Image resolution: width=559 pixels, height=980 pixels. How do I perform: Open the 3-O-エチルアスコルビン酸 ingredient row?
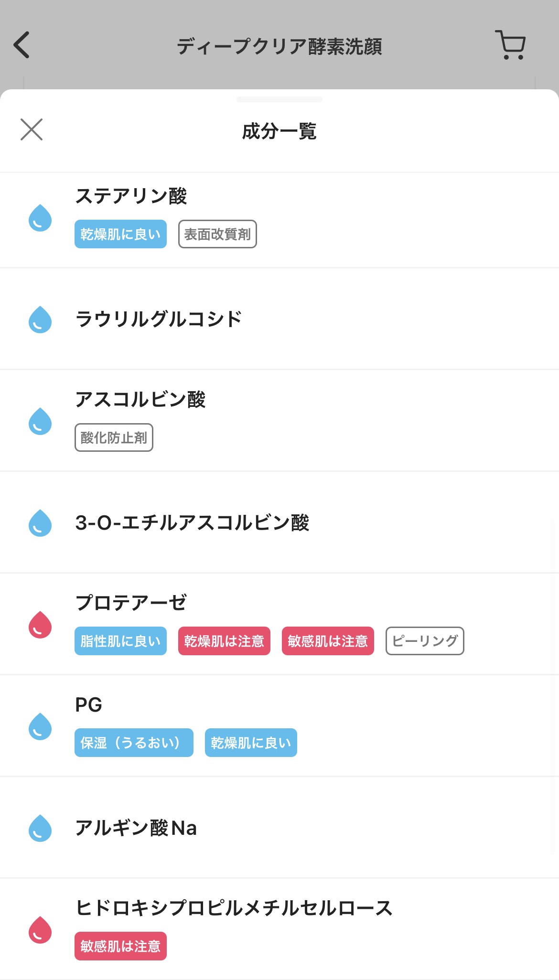point(192,522)
